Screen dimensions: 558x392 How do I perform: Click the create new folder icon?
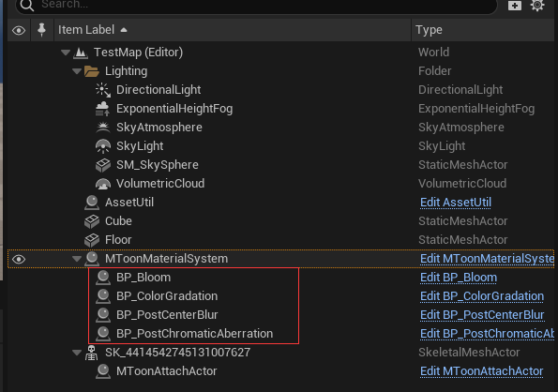[515, 5]
